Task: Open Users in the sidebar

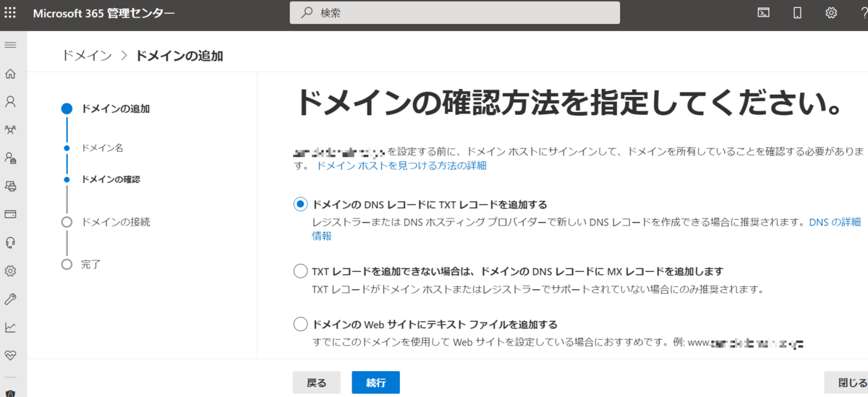Action: 11,102
